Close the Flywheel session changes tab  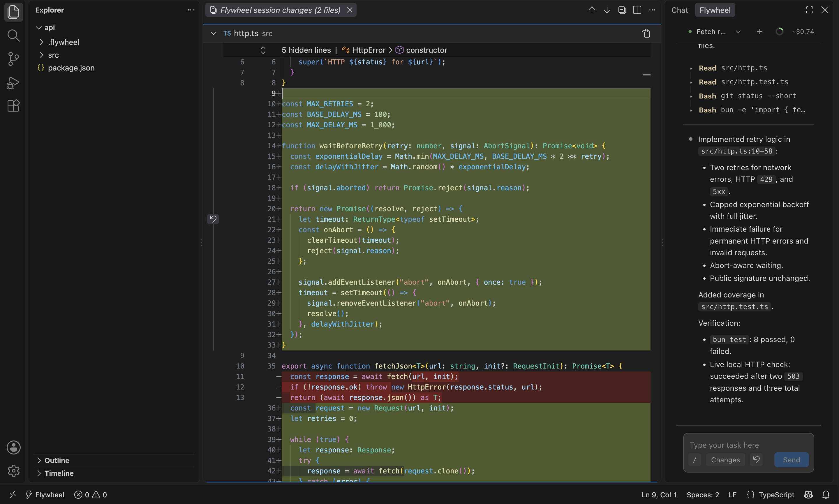pyautogui.click(x=349, y=10)
